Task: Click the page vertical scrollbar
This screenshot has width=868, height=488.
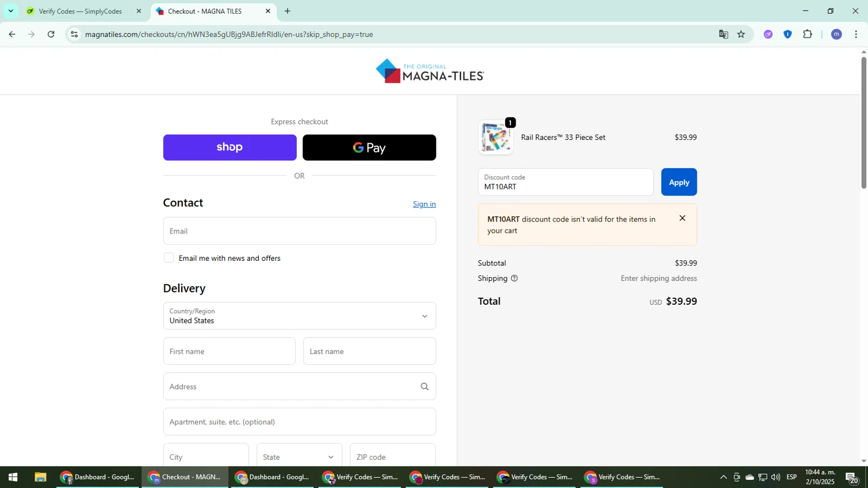Action: 863,123
